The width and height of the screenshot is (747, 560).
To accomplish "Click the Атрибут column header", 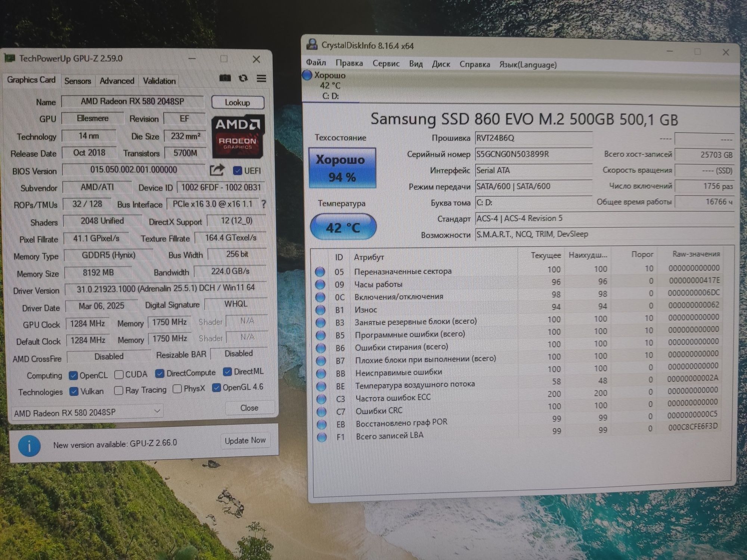I will tap(369, 257).
